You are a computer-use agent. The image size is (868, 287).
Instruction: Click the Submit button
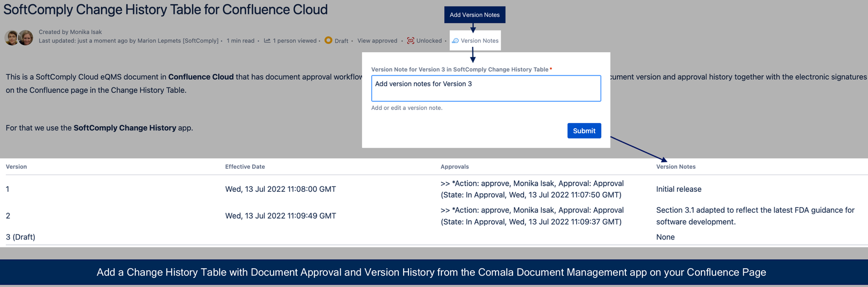click(x=584, y=131)
